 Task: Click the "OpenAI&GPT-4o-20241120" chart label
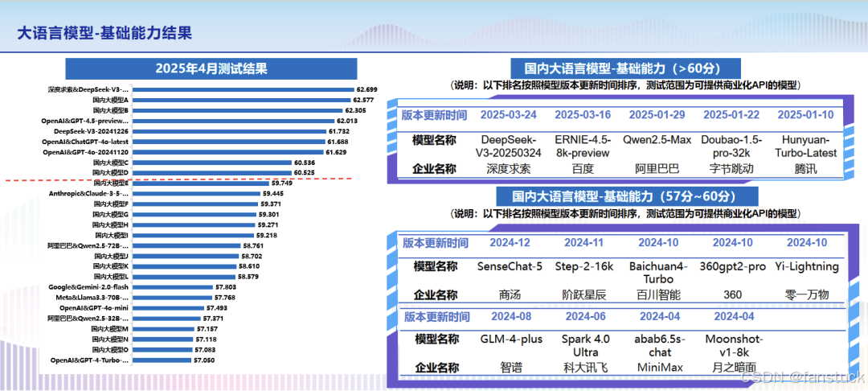pyautogui.click(x=86, y=152)
